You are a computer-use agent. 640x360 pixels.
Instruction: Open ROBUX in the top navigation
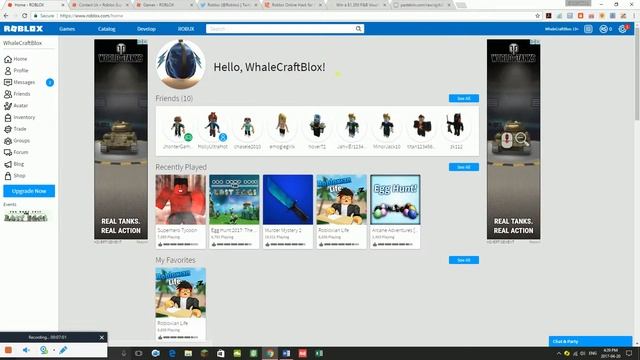[186, 29]
